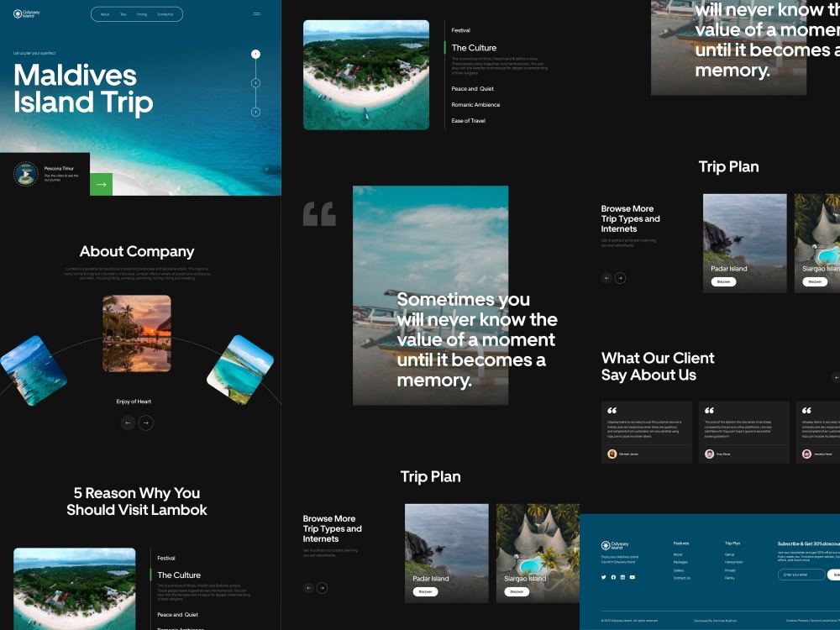Click the 'What Our Client Say About Us' heading
This screenshot has height=630, width=840.
(658, 366)
